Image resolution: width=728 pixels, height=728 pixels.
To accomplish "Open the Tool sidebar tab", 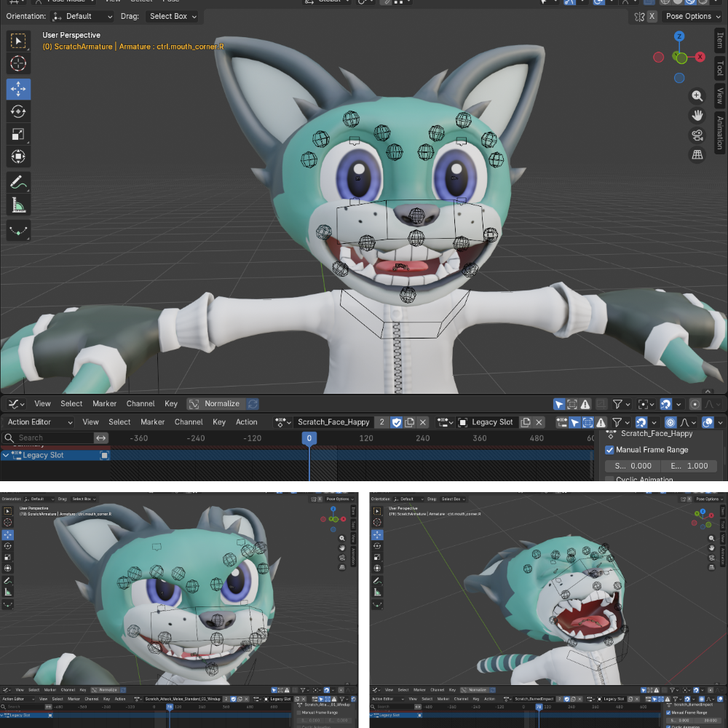I will click(720, 68).
